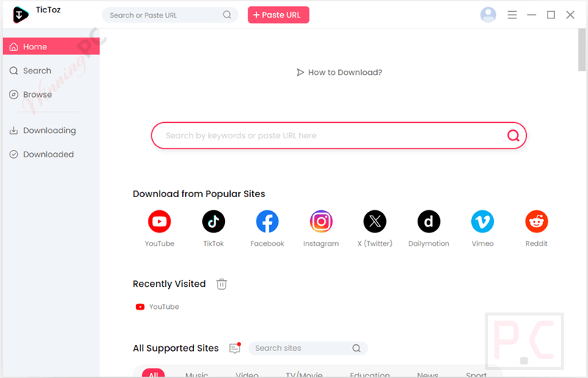Open the Vimeo site icon
The width and height of the screenshot is (588, 378).
482,221
